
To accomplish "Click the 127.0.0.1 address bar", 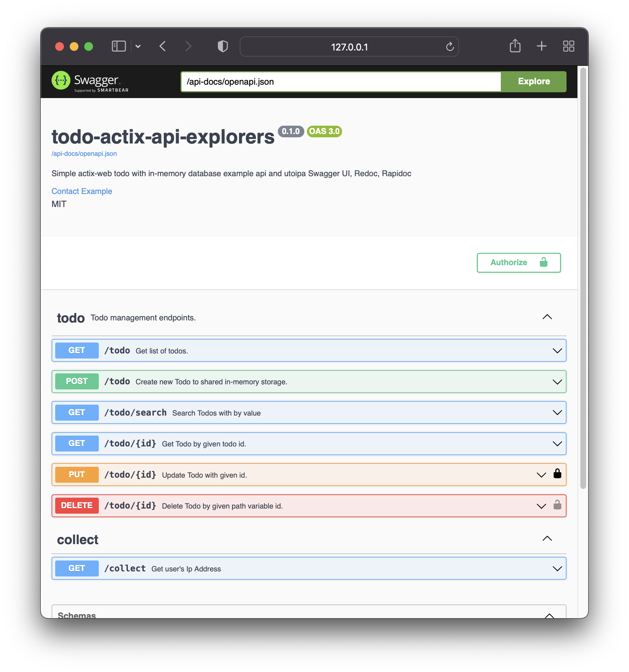I will click(349, 46).
